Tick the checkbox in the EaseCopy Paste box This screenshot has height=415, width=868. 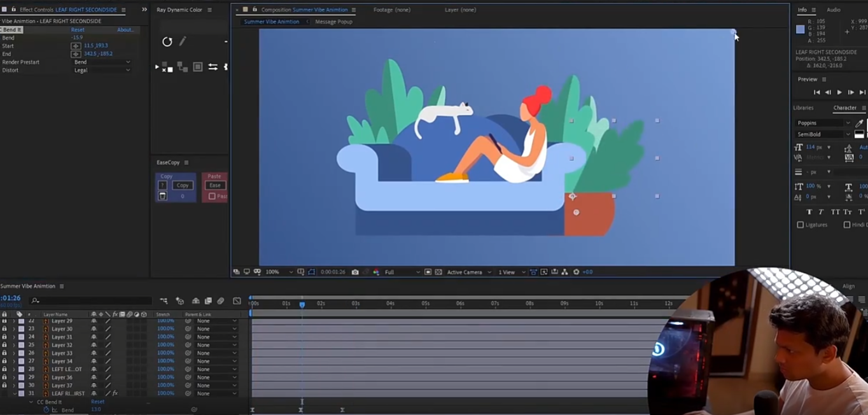tap(212, 196)
